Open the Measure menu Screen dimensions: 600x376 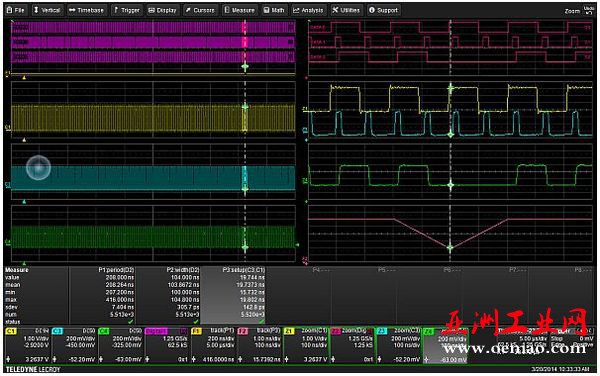pyautogui.click(x=240, y=10)
